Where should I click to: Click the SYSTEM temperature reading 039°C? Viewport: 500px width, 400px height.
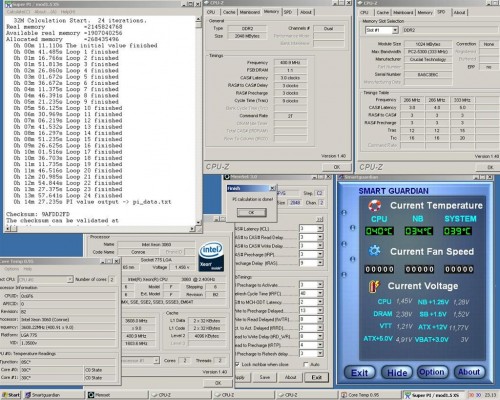(457, 231)
